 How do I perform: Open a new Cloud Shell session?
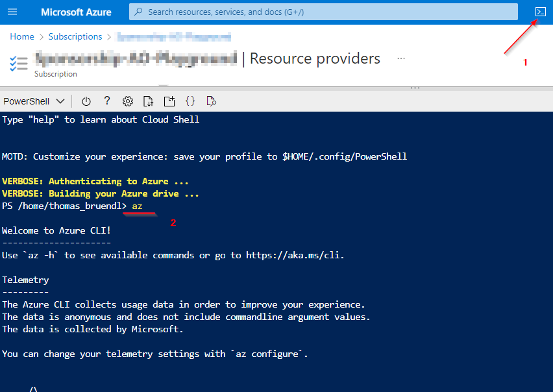169,101
